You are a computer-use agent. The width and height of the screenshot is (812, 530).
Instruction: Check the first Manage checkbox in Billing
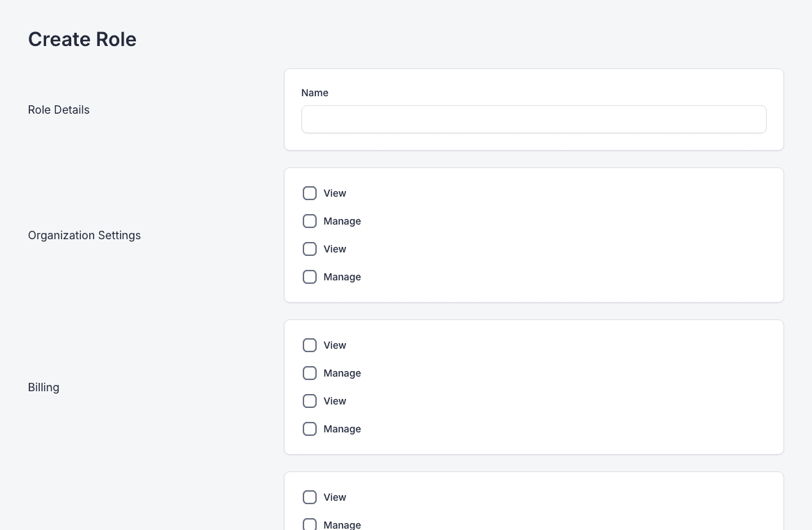(x=310, y=373)
